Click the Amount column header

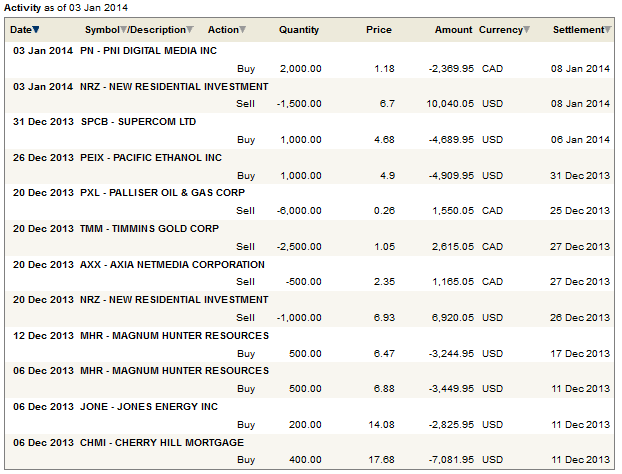tap(453, 30)
